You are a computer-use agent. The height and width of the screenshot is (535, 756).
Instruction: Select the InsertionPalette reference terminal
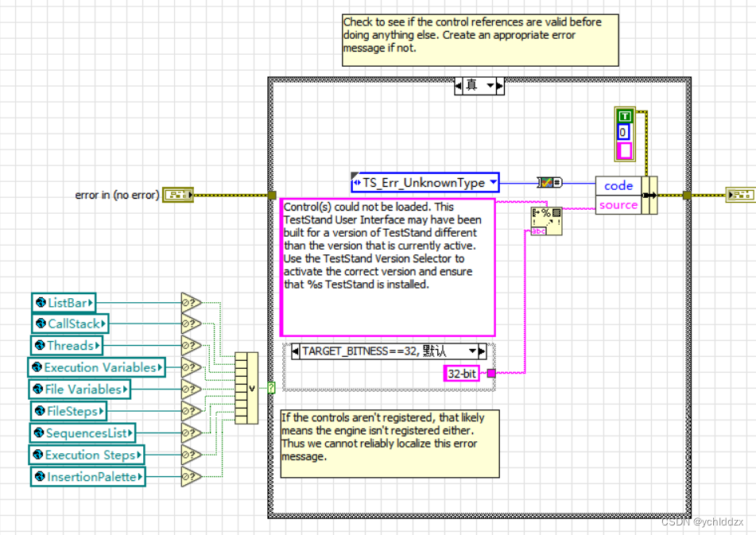[x=88, y=477]
